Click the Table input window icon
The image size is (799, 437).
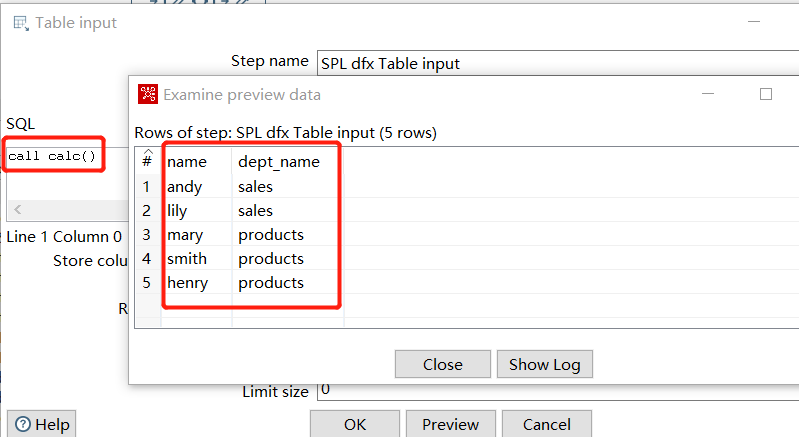point(20,22)
